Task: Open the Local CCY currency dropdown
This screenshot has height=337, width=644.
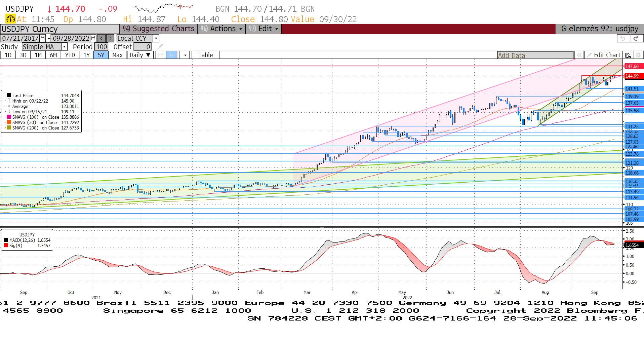Action: pos(156,38)
